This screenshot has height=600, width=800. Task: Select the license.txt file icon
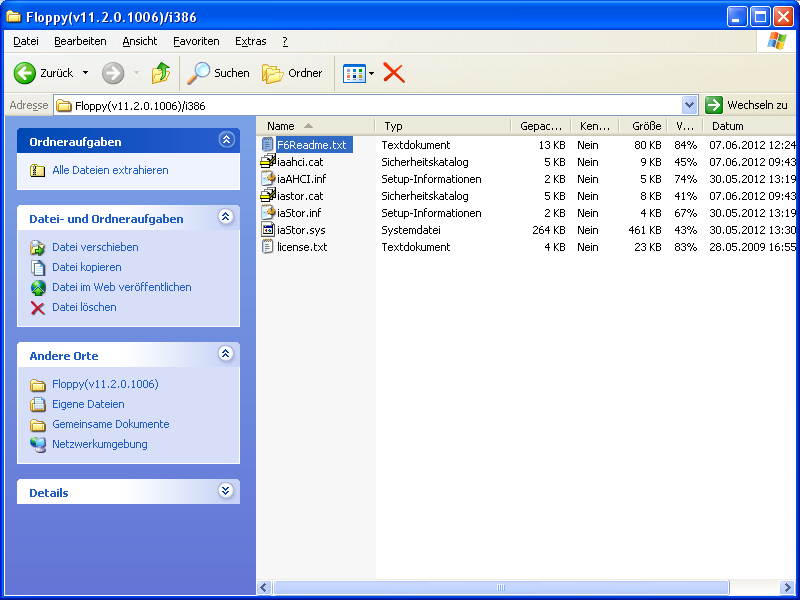268,247
